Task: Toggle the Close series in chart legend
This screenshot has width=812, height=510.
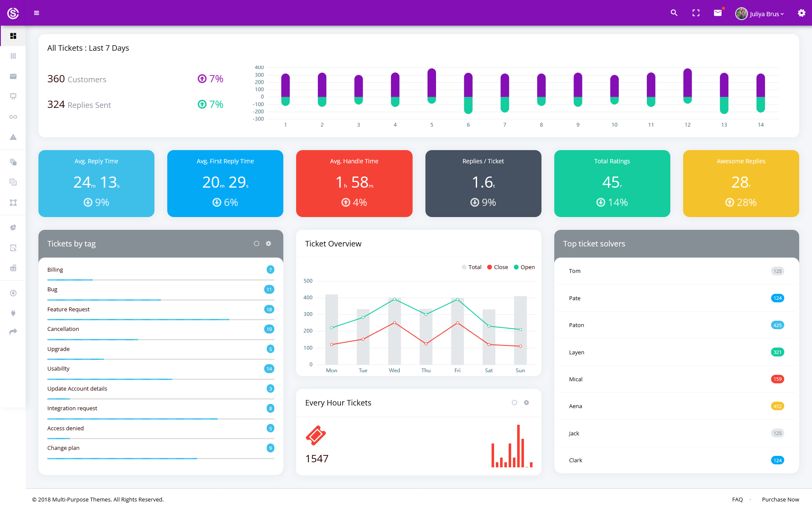Action: (x=498, y=267)
